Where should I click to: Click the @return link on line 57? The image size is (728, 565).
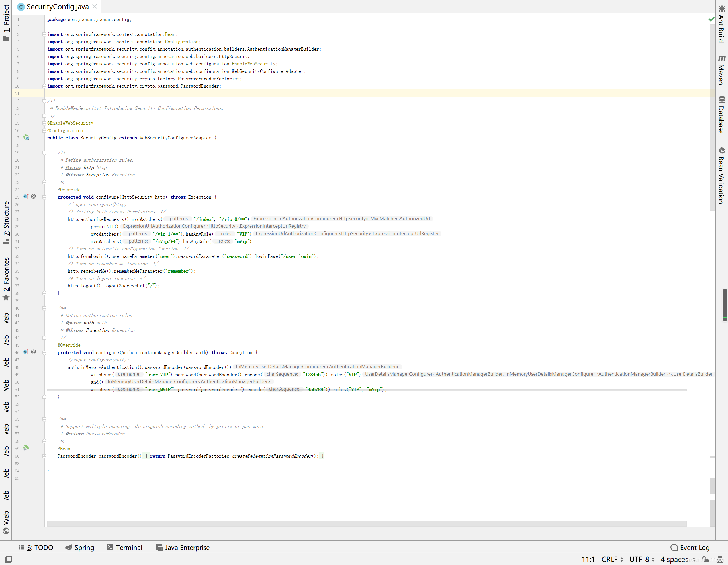[x=74, y=434]
